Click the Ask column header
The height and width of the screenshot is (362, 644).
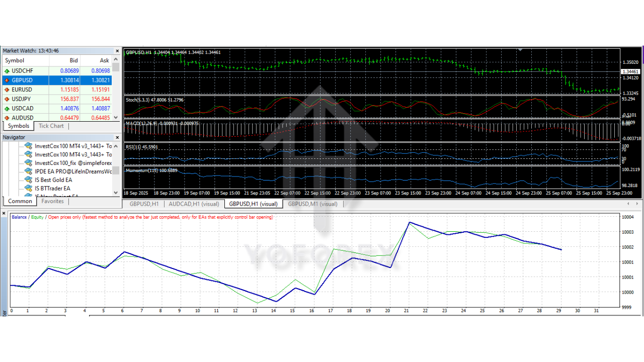[x=104, y=60]
